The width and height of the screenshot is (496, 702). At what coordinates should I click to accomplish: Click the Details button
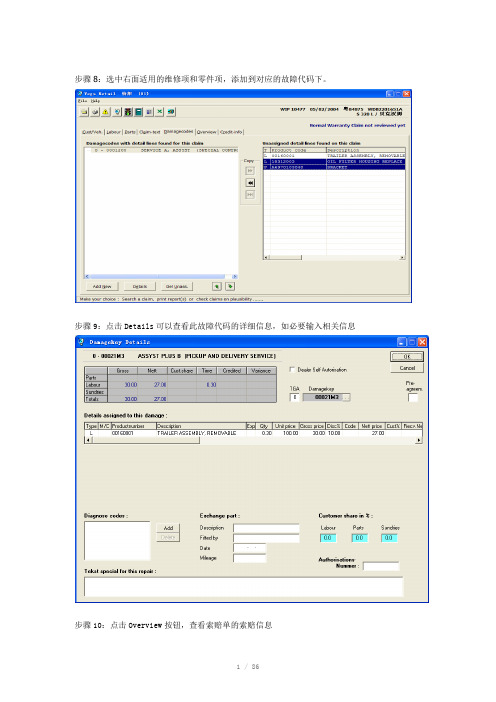(140, 287)
